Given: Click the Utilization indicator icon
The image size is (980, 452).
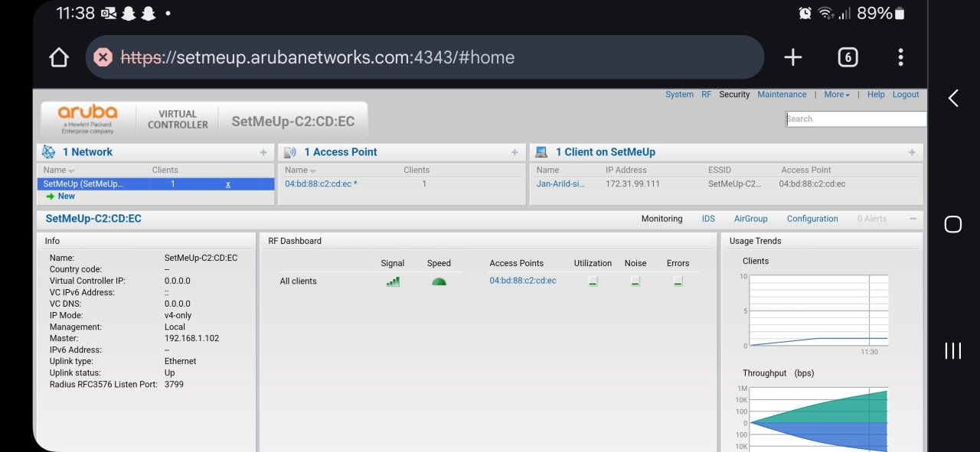Looking at the screenshot, I should click(x=593, y=281).
